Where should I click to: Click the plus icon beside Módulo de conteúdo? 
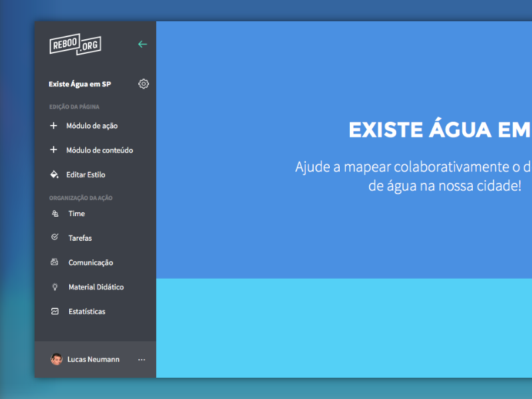click(54, 150)
